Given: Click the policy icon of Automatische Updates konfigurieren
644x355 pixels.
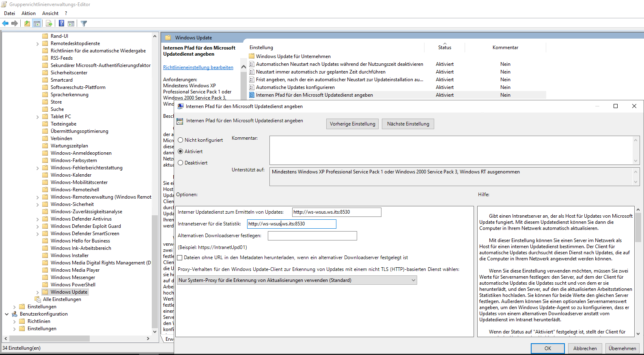Looking at the screenshot, I should (252, 87).
